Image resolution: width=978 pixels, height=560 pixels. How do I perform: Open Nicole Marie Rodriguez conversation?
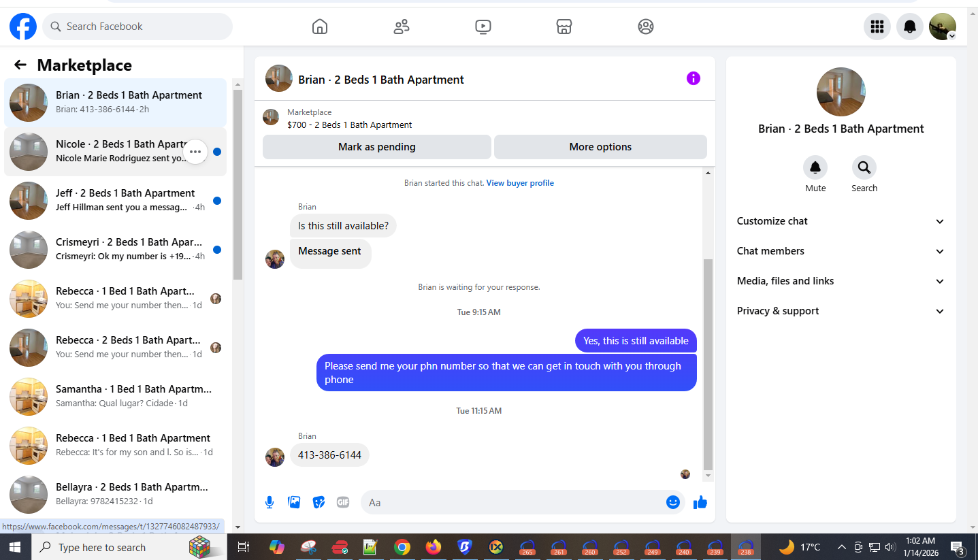116,152
